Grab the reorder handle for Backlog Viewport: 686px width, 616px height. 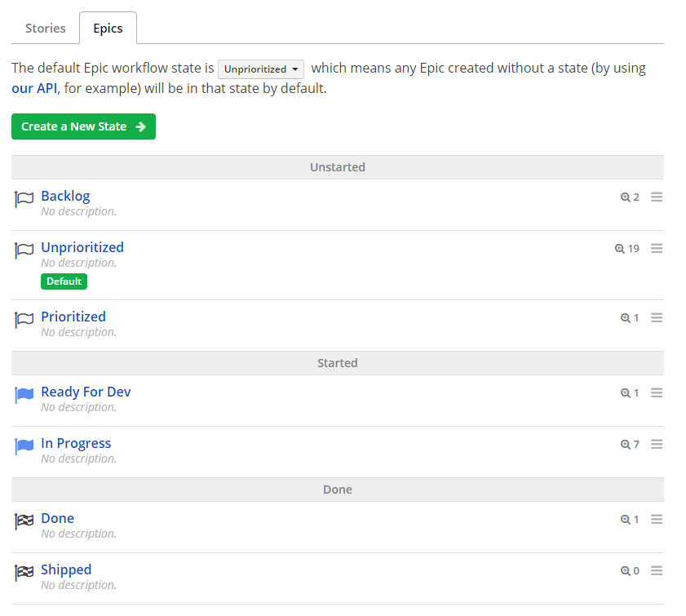(x=657, y=197)
